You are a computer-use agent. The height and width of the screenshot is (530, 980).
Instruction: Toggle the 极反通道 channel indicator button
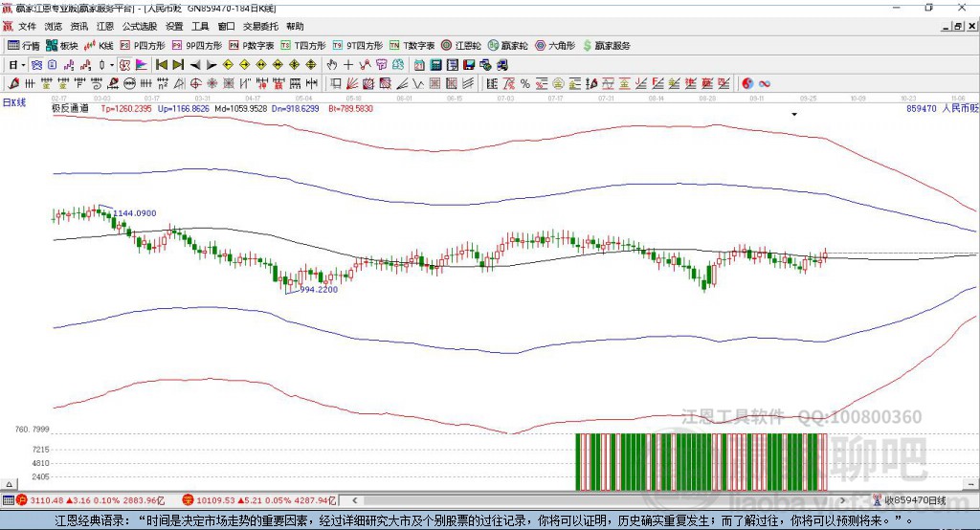click(x=70, y=109)
